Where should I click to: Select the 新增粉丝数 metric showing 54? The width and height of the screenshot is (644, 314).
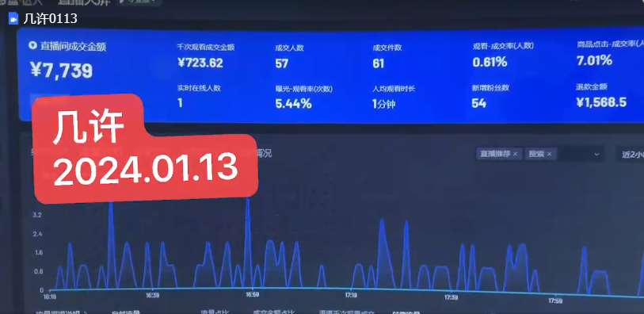click(490, 96)
